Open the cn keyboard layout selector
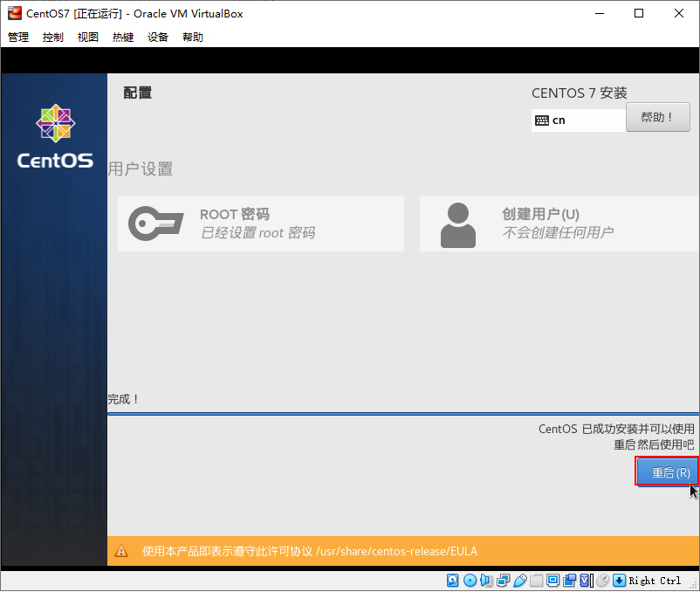 click(578, 120)
